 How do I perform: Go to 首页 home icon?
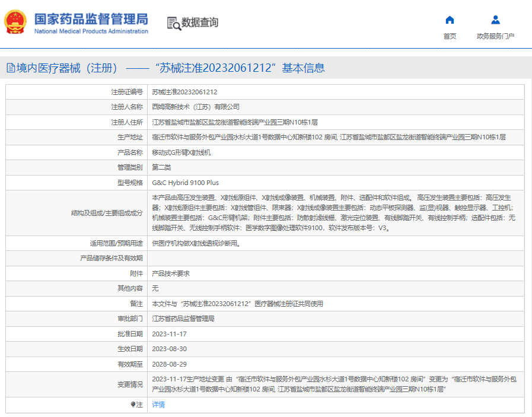coord(450,20)
